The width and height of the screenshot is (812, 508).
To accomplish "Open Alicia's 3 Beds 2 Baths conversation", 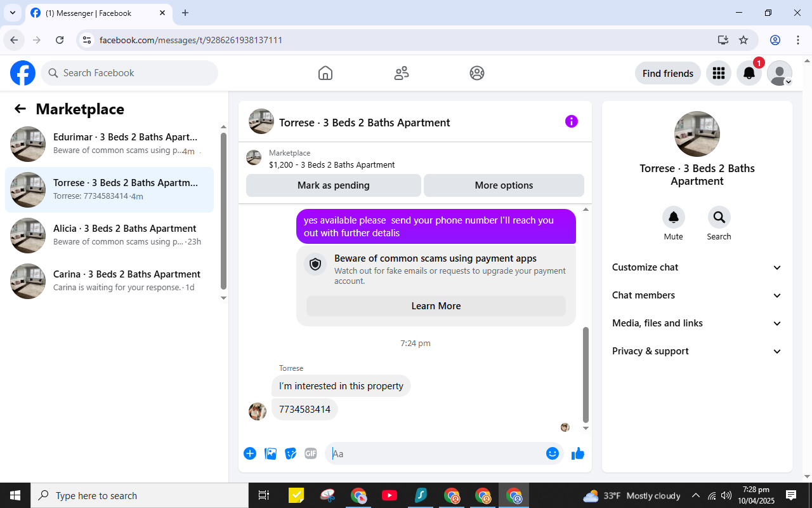I will tap(109, 236).
